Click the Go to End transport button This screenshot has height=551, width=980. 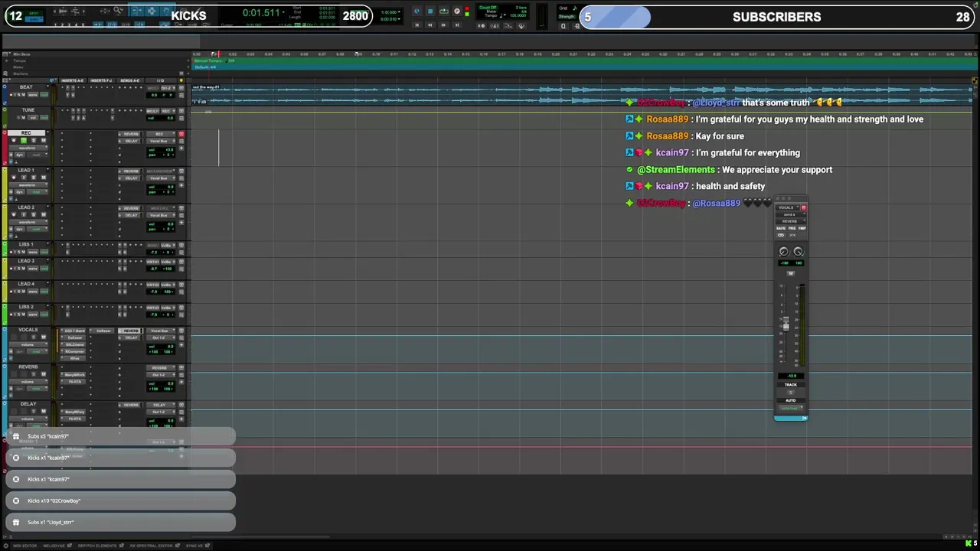457,25
